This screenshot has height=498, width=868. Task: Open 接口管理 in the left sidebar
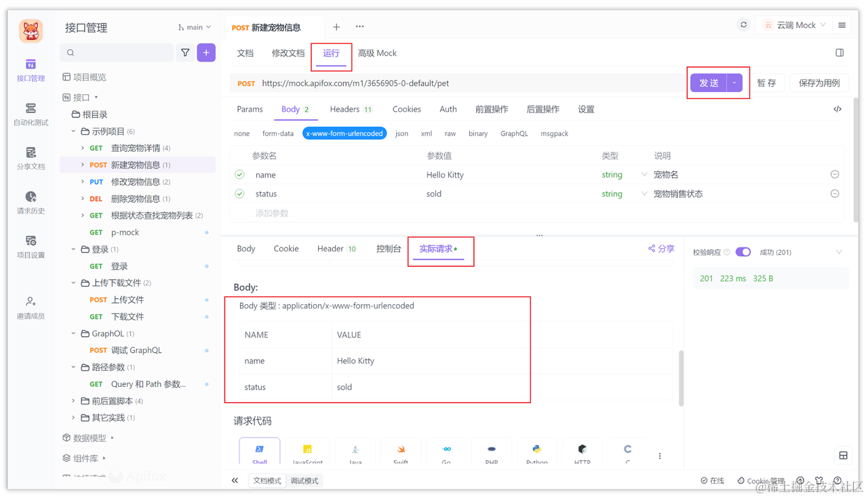tap(31, 70)
